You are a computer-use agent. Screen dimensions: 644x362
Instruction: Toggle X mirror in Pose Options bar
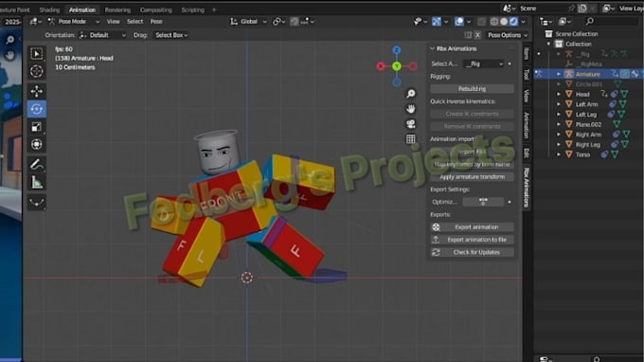[x=477, y=35]
